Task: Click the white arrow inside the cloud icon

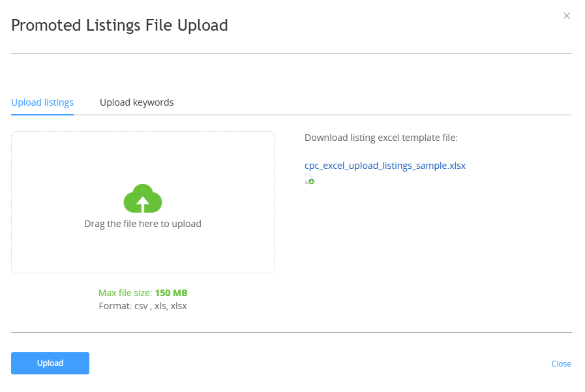Action: pyautogui.click(x=143, y=204)
